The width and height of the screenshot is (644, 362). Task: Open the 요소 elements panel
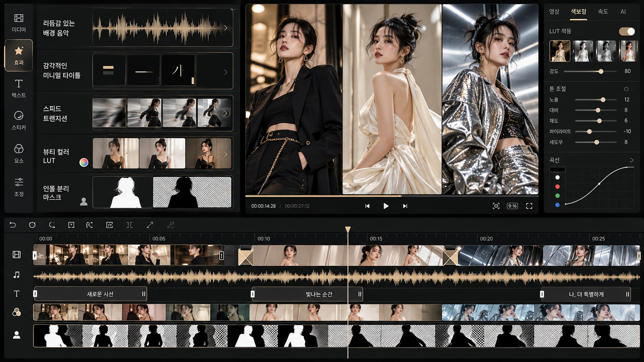pos(19,153)
